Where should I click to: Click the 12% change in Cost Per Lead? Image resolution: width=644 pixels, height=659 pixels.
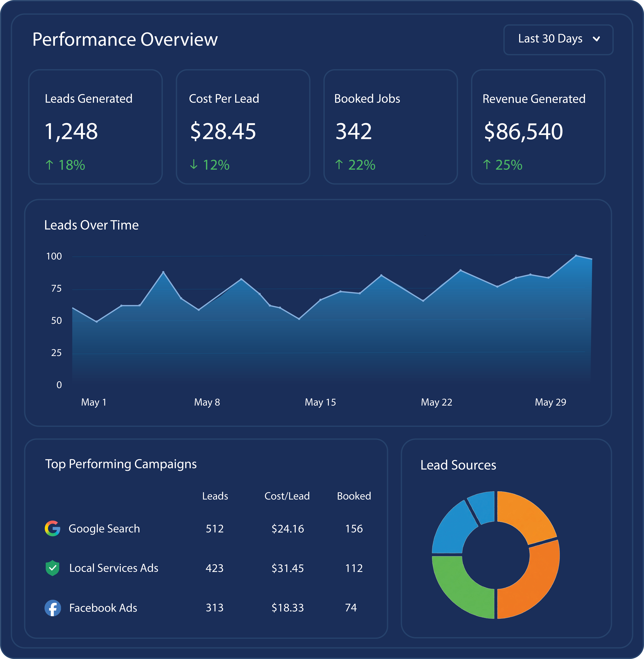(216, 165)
